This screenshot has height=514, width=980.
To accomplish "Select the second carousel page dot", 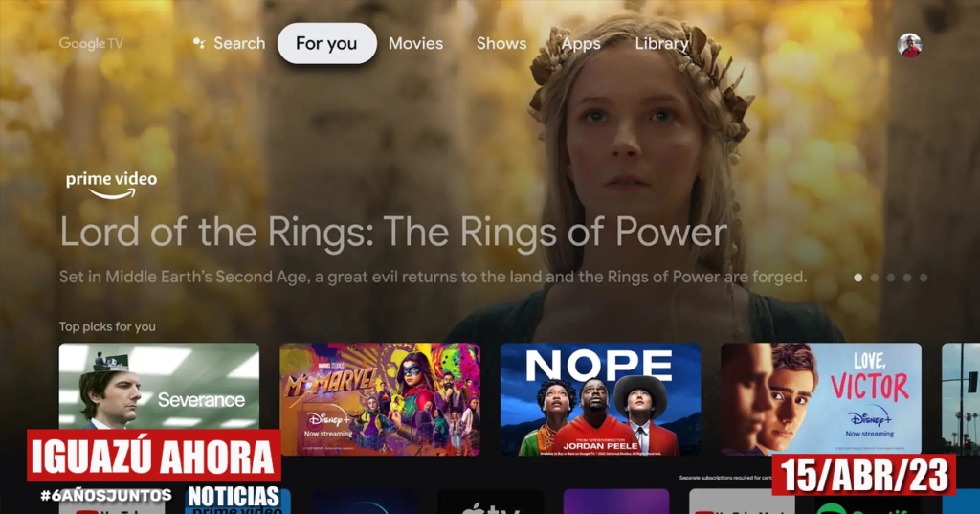I will point(875,277).
